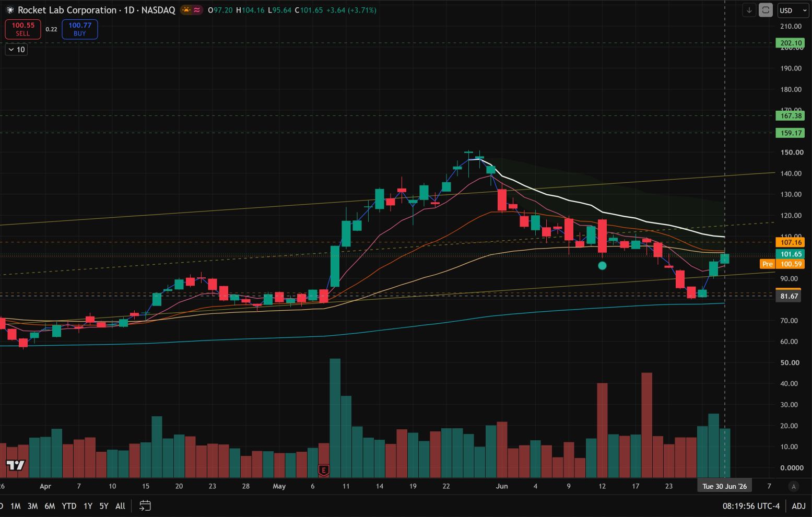Click the O97.20 open value
Viewport: 812px width, 517px height.
point(220,10)
